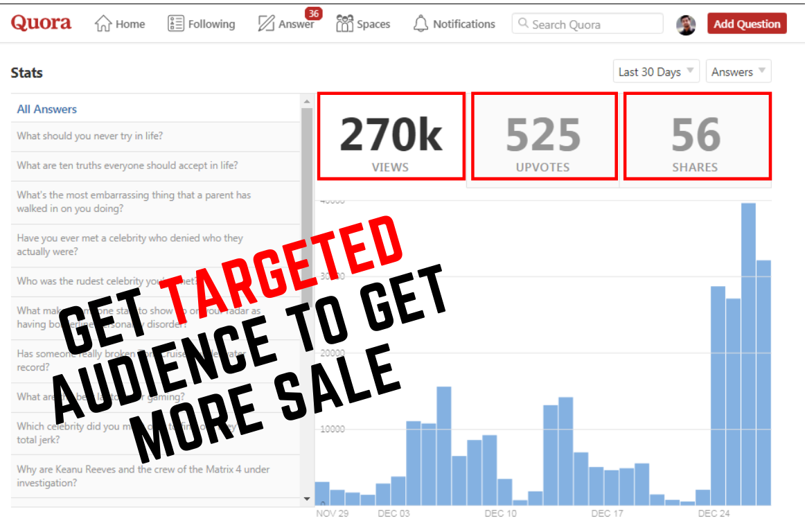Viewport: 805px width, 532px height.
Task: Expand the Answers filter dropdown
Action: click(737, 71)
